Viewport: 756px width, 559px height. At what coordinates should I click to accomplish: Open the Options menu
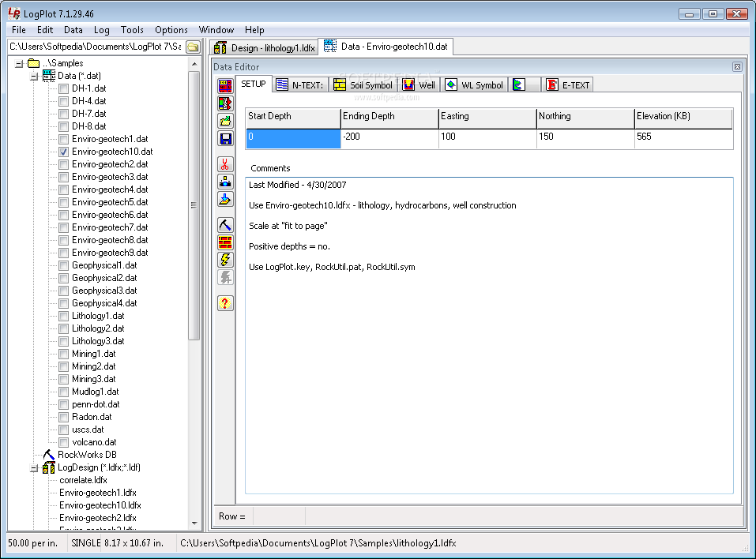(x=171, y=30)
